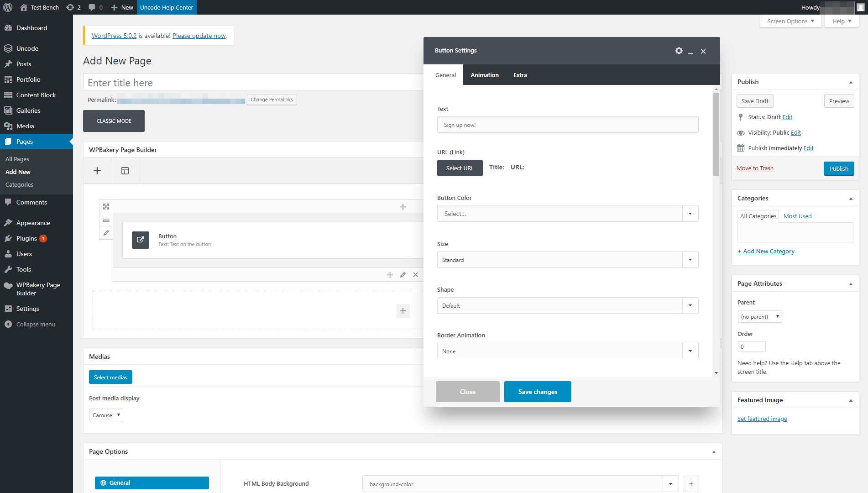The width and height of the screenshot is (868, 493).
Task: Collapse the Page Options panel
Action: (x=714, y=452)
